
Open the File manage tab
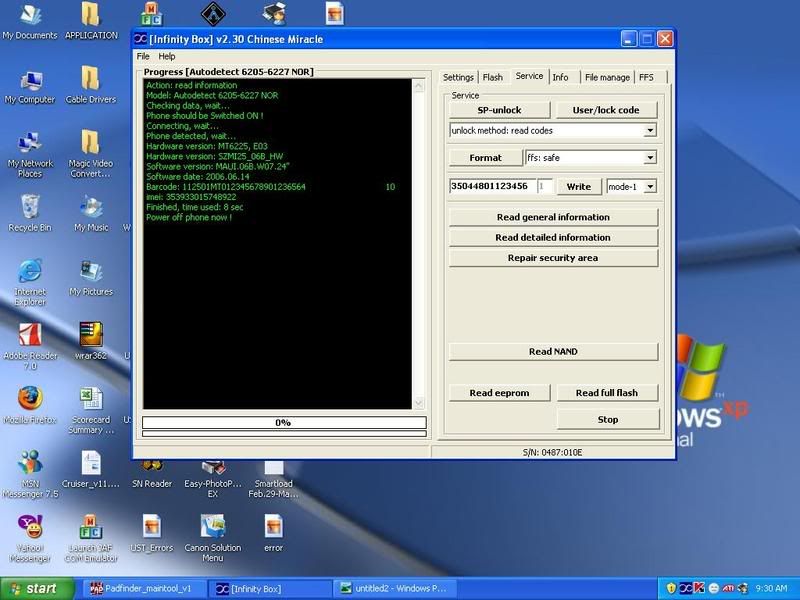(x=607, y=78)
